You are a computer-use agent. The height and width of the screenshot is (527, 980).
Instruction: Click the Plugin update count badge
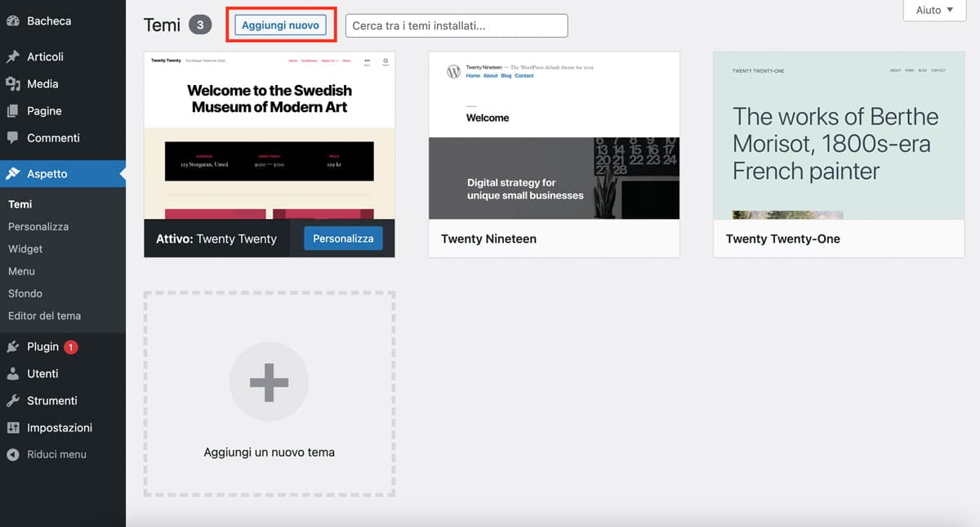tap(71, 347)
